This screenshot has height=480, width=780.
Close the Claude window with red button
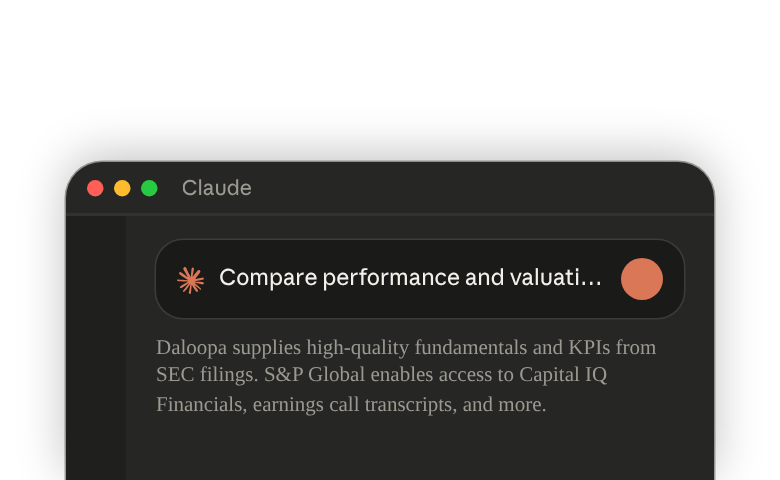[x=95, y=189]
